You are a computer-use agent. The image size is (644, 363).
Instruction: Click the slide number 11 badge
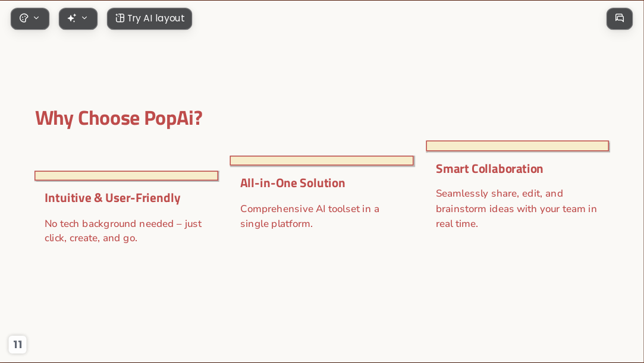pos(18,344)
